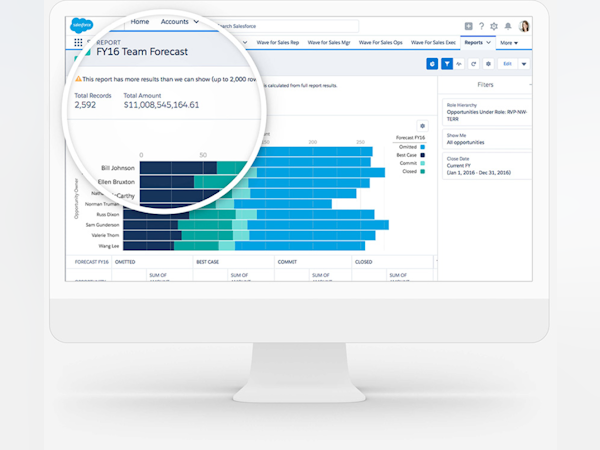Image resolution: width=600 pixels, height=450 pixels.
Task: Click the Valerie Thom chart bar
Action: click(x=249, y=235)
